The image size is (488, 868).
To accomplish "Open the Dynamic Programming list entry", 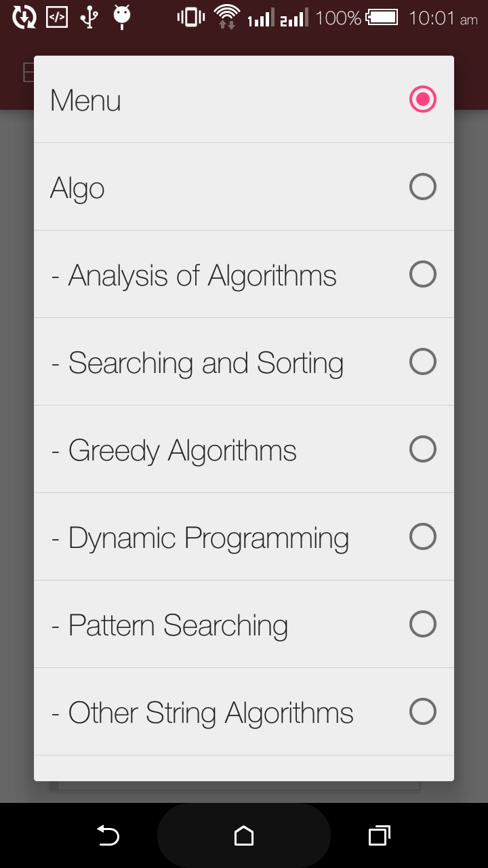I will point(244,536).
